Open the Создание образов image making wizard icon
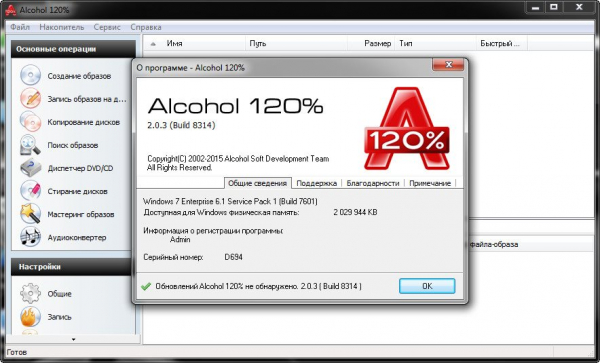 [x=30, y=75]
